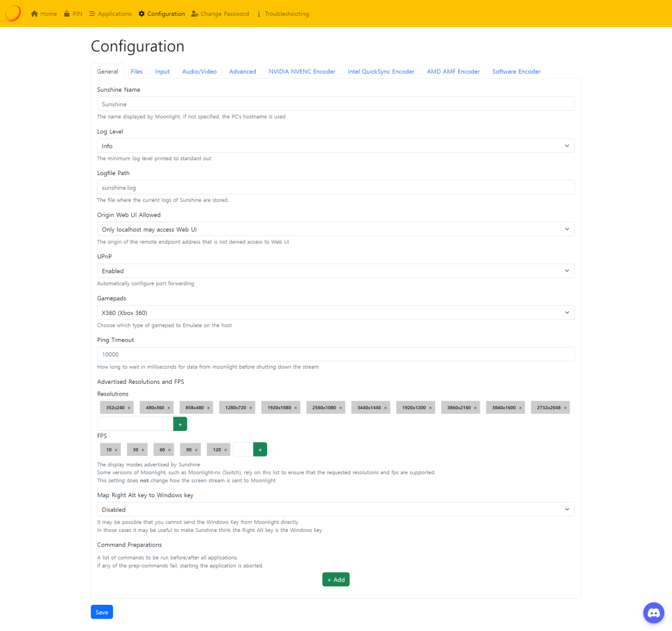Click green plus to add FPS
The image size is (672, 631).
point(260,449)
